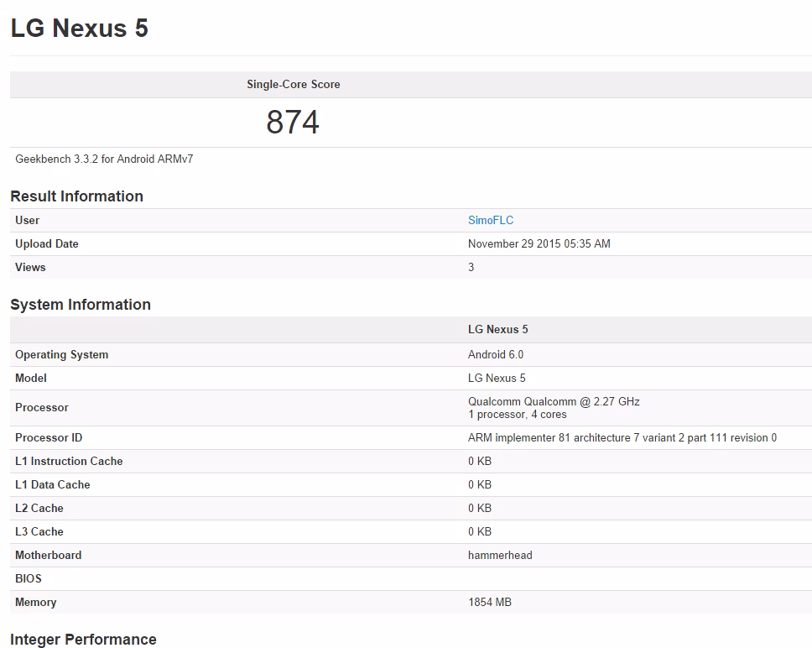Select the Operating System label
This screenshot has width=812, height=648.
[x=61, y=355]
